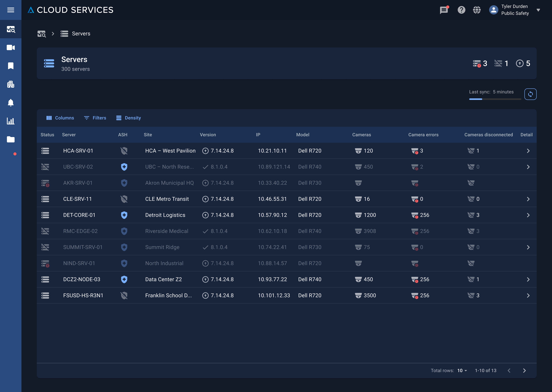Open the messages chat icon in the top bar
The width and height of the screenshot is (552, 392).
point(444,10)
